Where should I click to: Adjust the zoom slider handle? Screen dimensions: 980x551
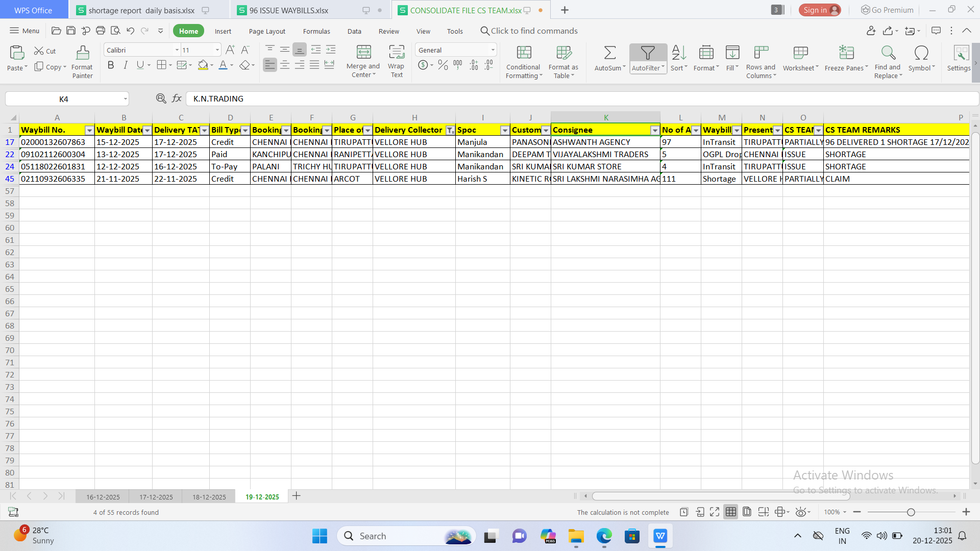(x=911, y=512)
